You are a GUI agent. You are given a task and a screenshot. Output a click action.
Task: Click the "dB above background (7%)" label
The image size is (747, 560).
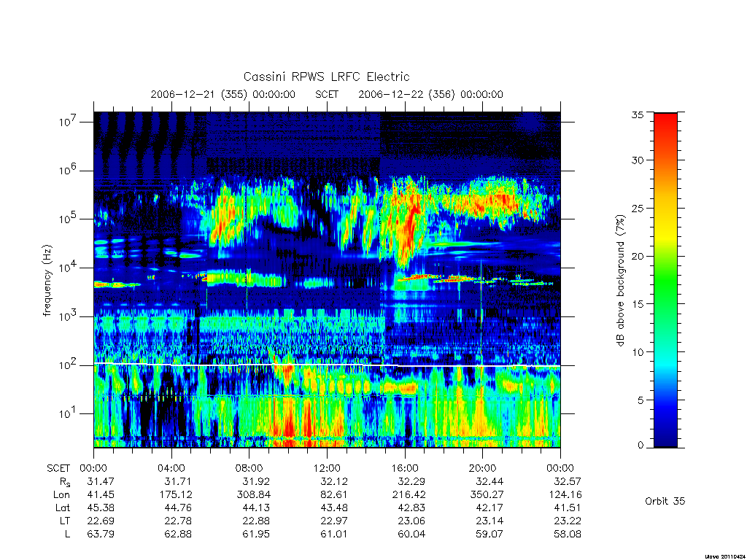(x=620, y=280)
